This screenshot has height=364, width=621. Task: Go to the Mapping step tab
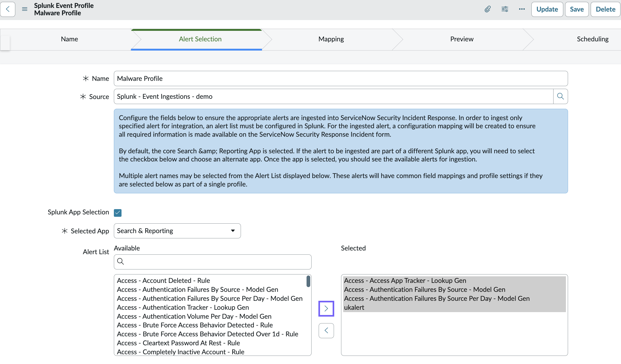[331, 39]
